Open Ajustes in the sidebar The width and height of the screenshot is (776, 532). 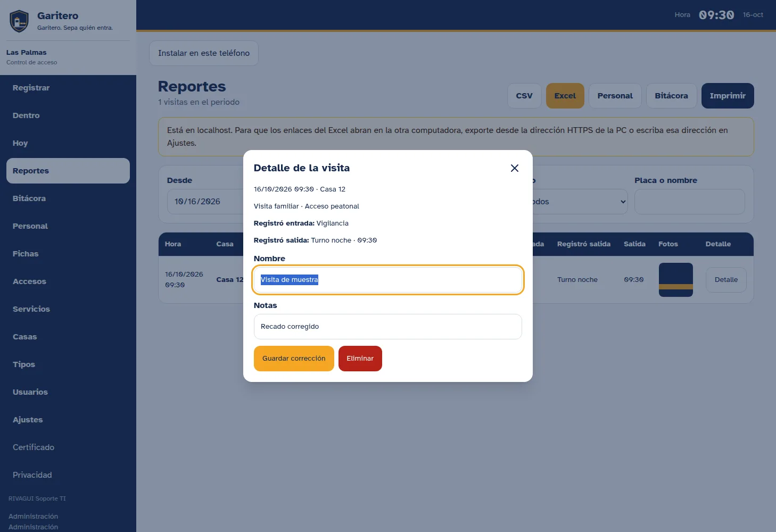pyautogui.click(x=68, y=420)
